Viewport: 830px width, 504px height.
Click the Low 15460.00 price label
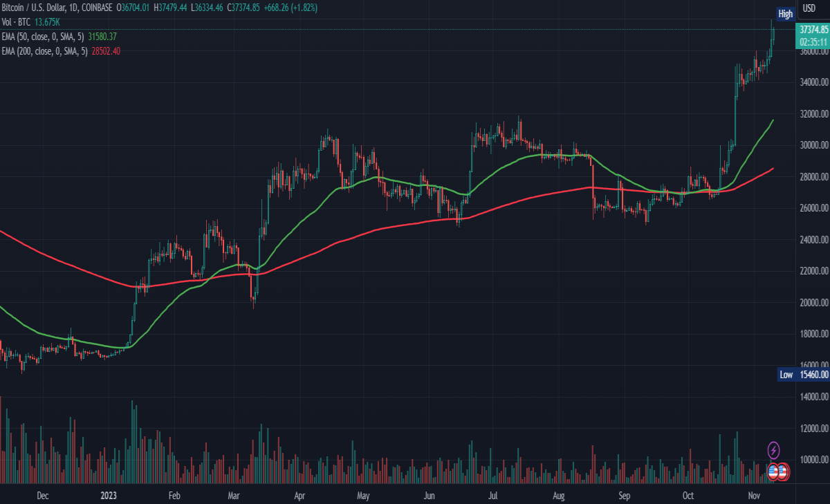(802, 374)
